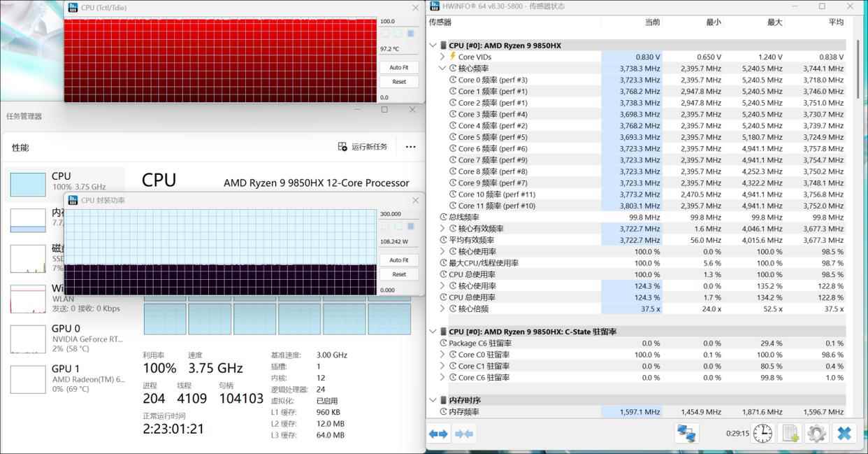
Task: Select the Core 1 频率 (perf #1) row
Action: tap(636, 91)
